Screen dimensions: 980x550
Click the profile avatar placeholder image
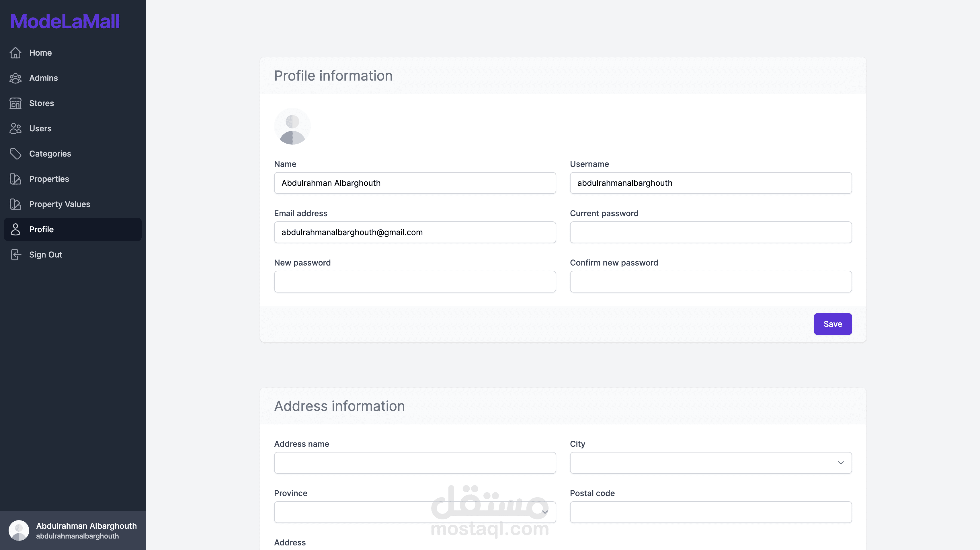(x=292, y=126)
